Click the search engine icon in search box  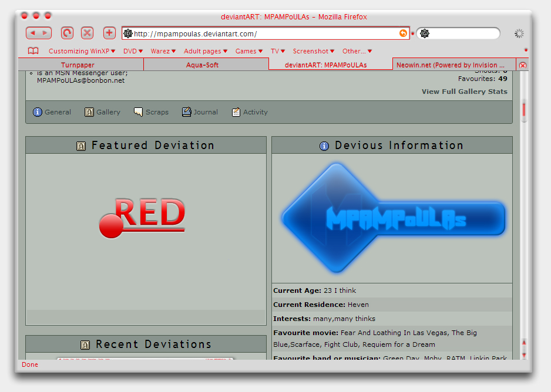pyautogui.click(x=425, y=33)
